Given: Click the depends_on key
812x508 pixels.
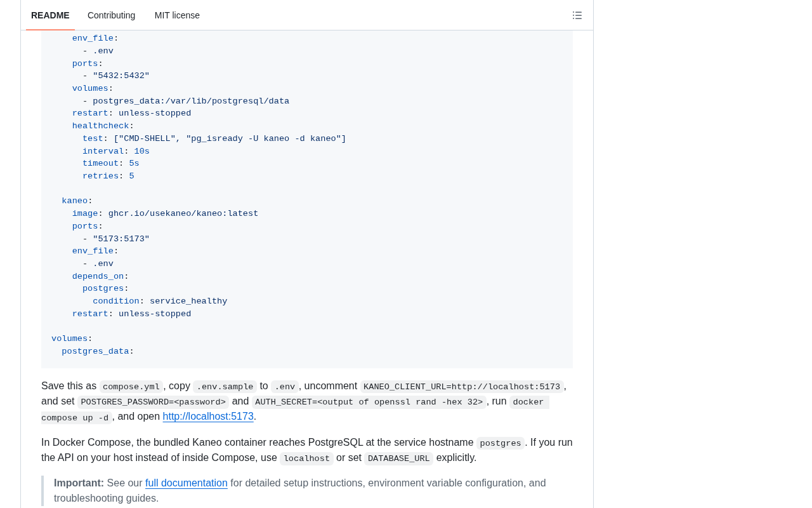Looking at the screenshot, I should [x=98, y=277].
